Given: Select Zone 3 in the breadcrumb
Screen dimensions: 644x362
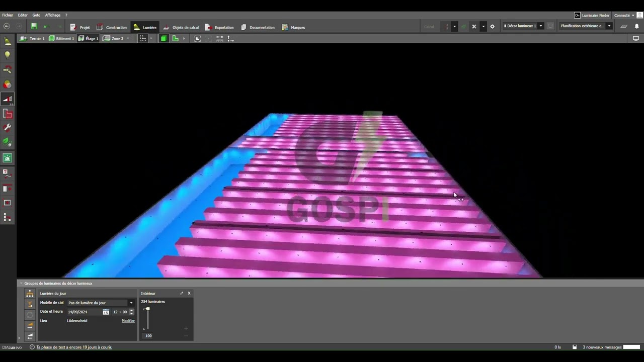Looking at the screenshot, I should (113, 38).
